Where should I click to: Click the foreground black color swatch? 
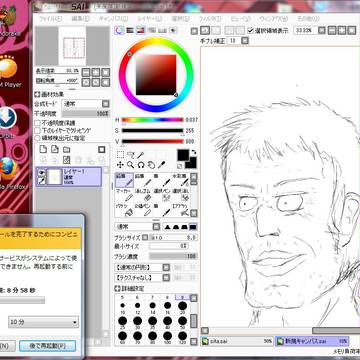(x=183, y=155)
